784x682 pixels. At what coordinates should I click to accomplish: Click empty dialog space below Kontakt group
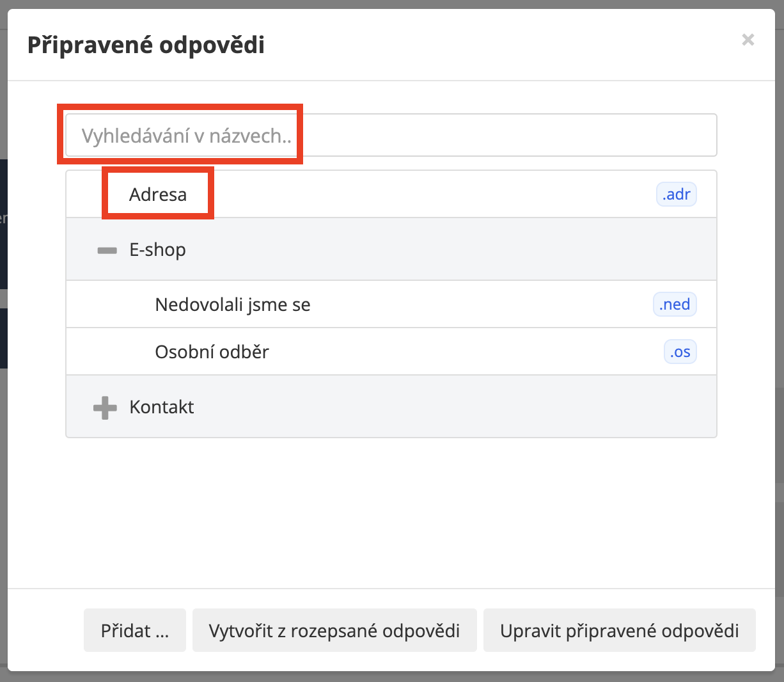(x=391, y=512)
